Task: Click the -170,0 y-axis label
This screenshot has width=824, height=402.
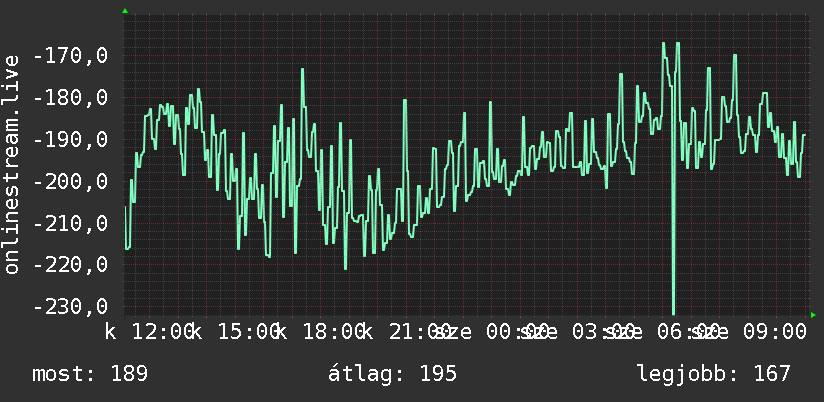Action: (70, 55)
